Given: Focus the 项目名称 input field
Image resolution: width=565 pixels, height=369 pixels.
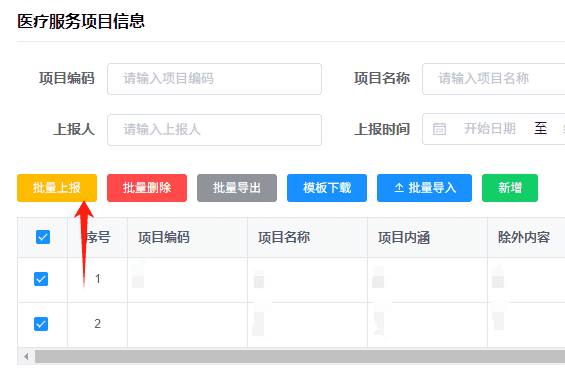Looking at the screenshot, I should point(494,79).
